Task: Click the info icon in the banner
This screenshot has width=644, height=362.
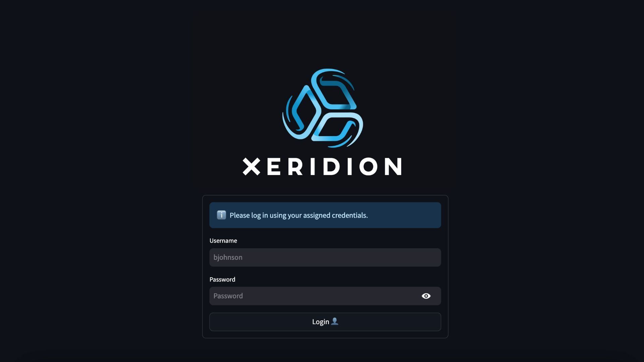Action: (x=221, y=215)
